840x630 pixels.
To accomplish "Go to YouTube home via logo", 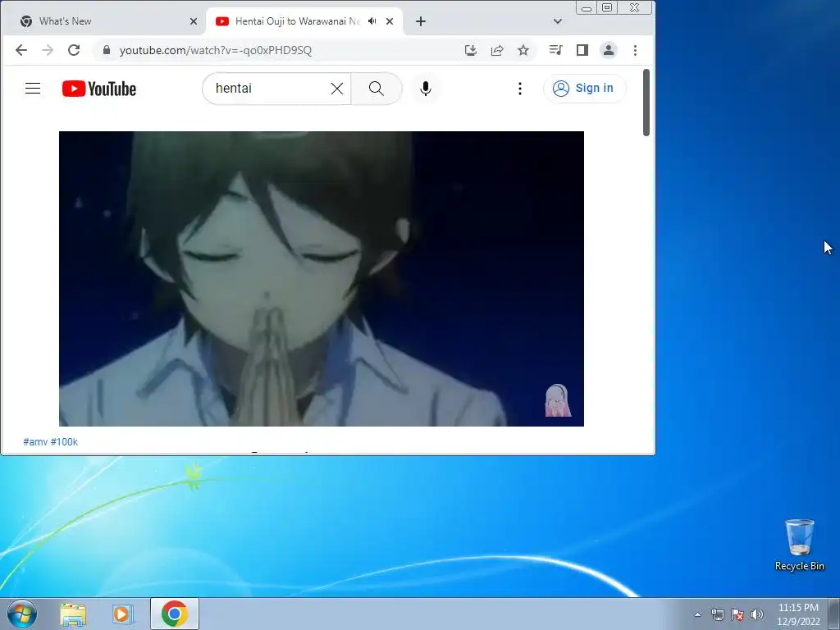I will [x=99, y=89].
